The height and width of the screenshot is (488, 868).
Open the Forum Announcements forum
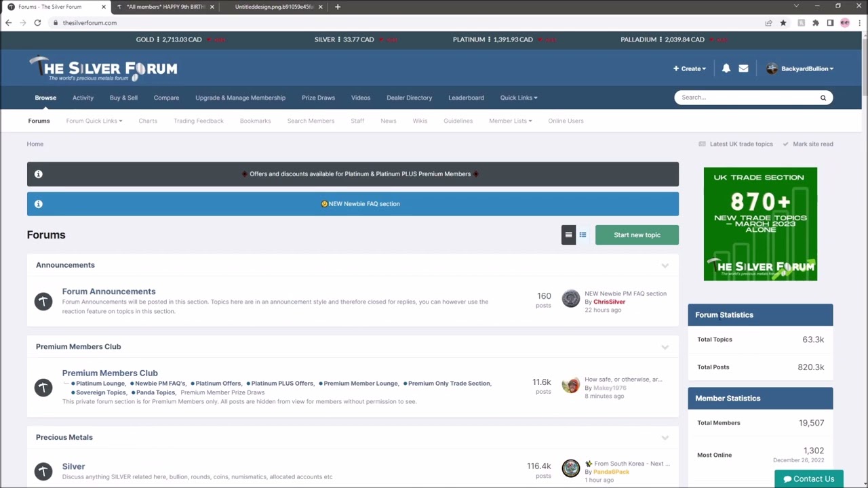[x=108, y=291]
